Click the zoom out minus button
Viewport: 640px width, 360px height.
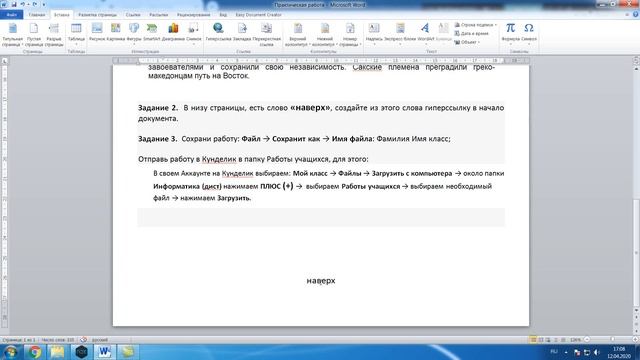[587, 340]
